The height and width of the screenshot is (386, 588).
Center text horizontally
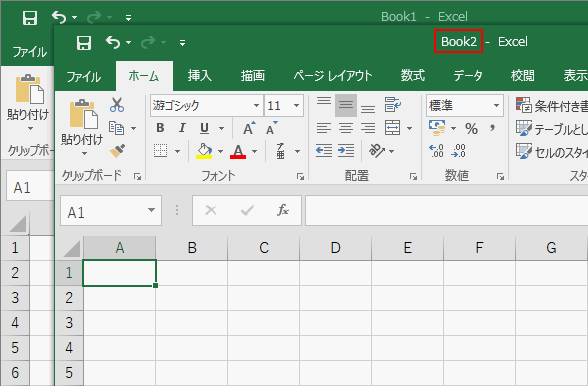click(x=346, y=128)
